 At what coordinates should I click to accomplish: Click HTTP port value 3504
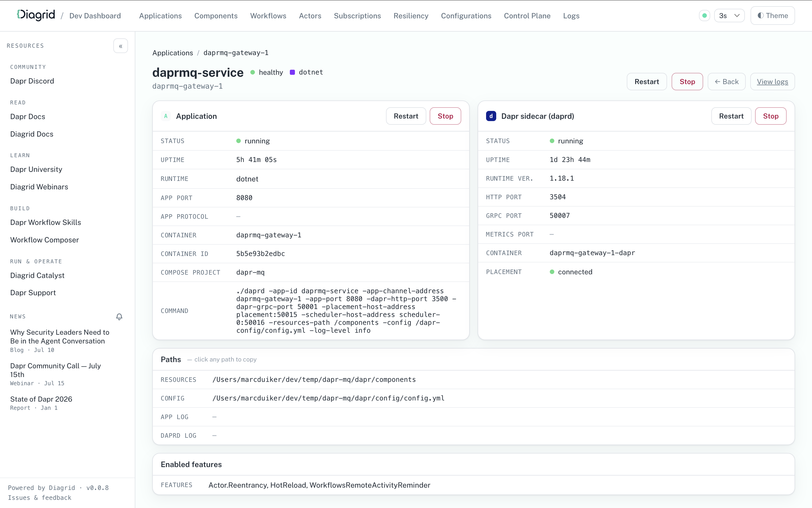tap(558, 197)
